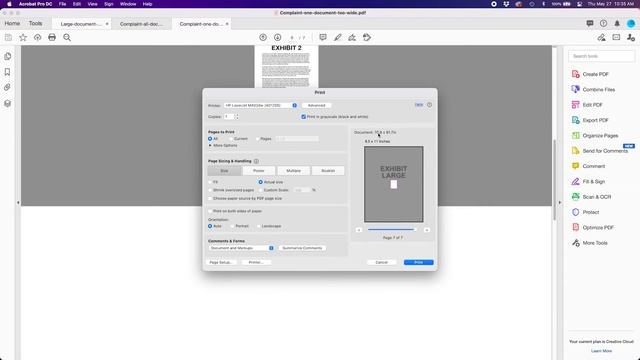Open attachments paperclip panel in left sidebar
Viewport: 640px width, 360px height.
tap(7, 87)
